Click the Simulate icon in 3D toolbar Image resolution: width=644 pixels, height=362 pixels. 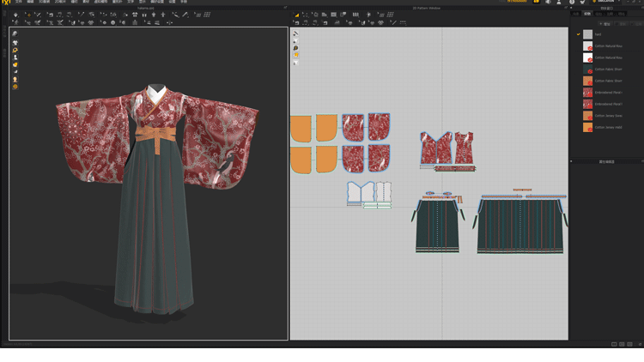click(x=16, y=15)
